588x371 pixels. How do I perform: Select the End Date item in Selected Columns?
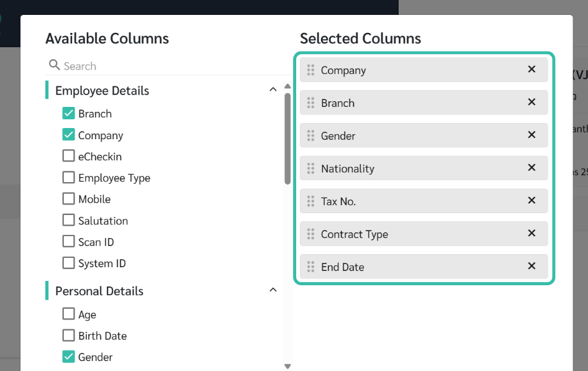pyautogui.click(x=423, y=267)
